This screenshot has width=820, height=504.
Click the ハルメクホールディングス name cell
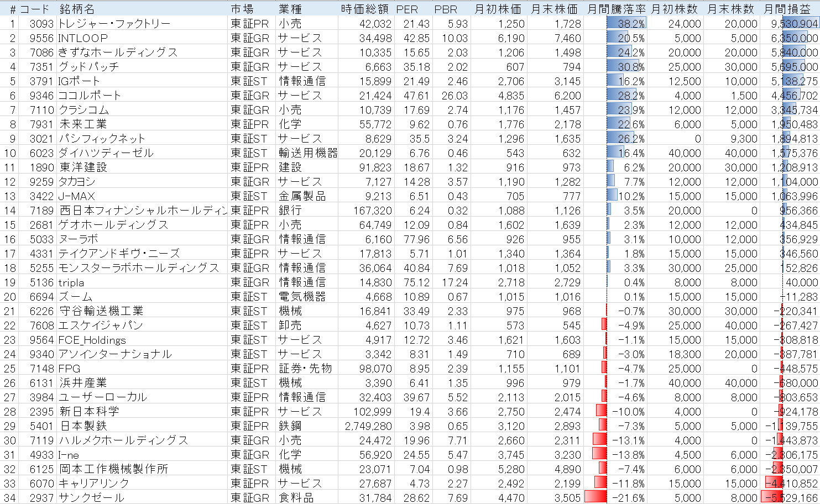point(142,440)
